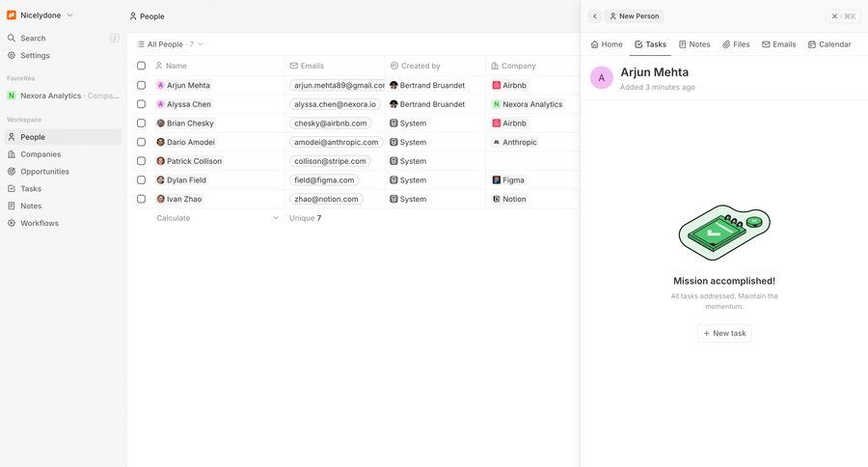Open Workflows in the sidebar
The height and width of the screenshot is (467, 868).
63,223
